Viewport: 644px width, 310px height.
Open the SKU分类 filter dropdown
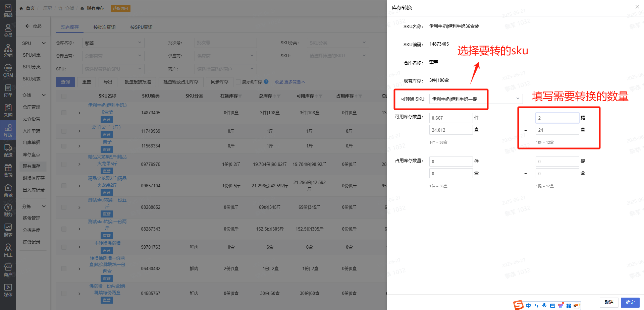click(x=338, y=43)
